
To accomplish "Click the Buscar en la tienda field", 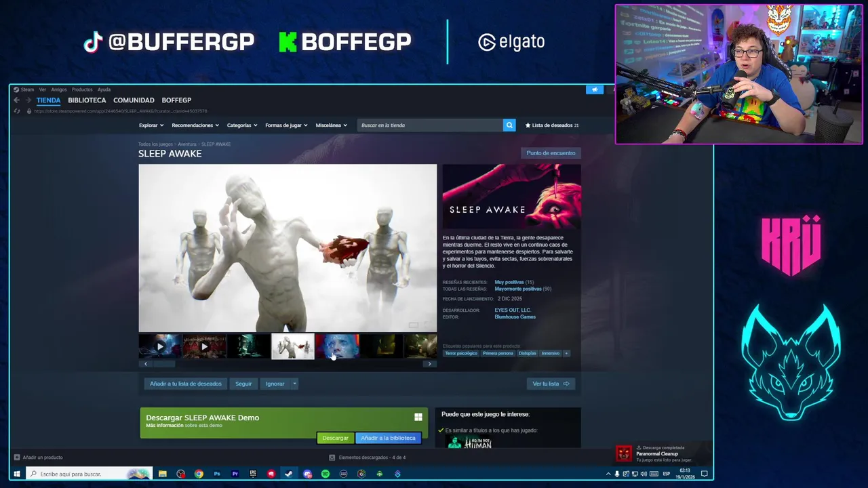I will [431, 125].
